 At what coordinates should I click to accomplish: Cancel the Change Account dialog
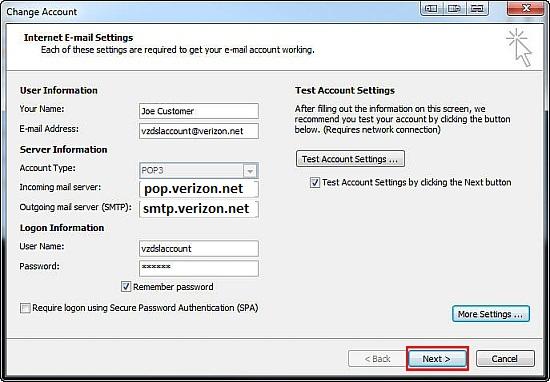click(x=505, y=358)
